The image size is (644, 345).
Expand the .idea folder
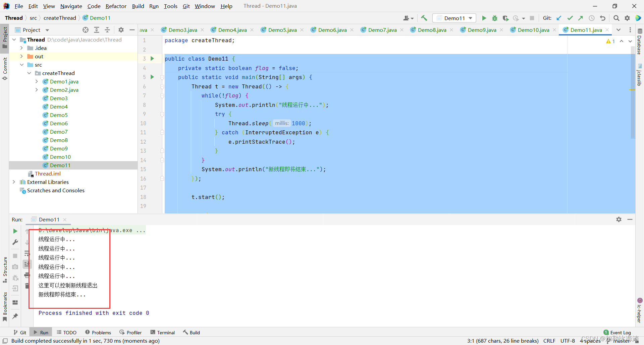click(x=21, y=48)
